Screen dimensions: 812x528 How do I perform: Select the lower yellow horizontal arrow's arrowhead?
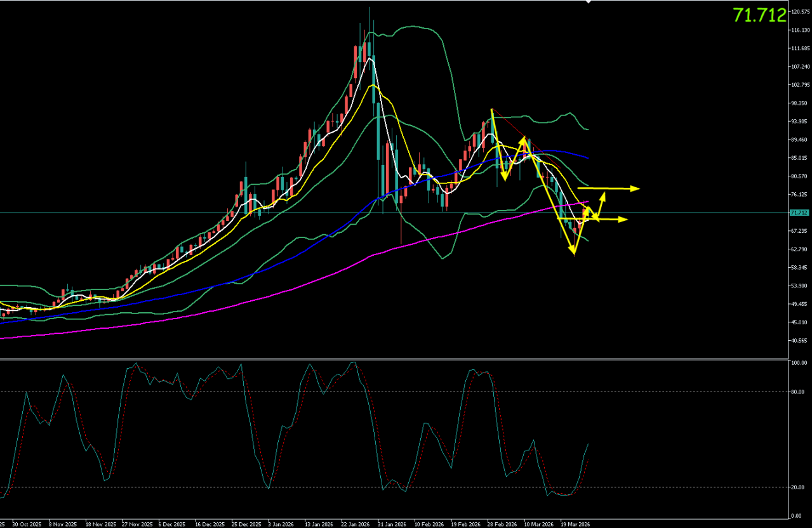(x=623, y=220)
